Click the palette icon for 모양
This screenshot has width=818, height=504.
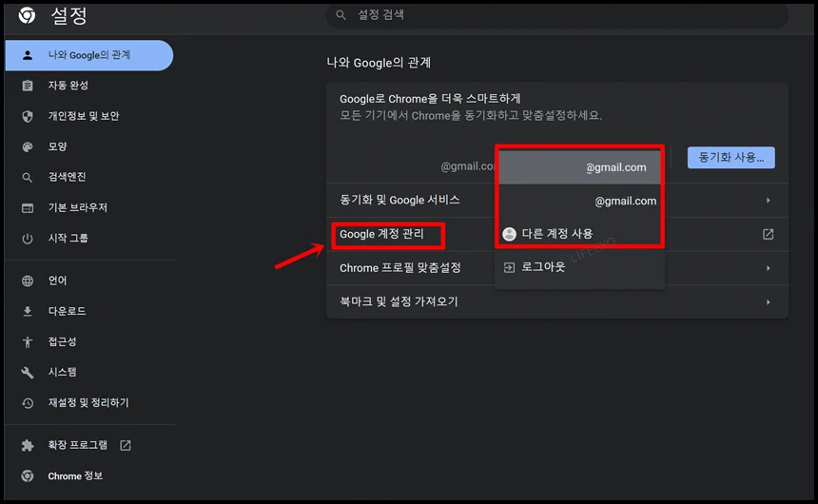28,146
